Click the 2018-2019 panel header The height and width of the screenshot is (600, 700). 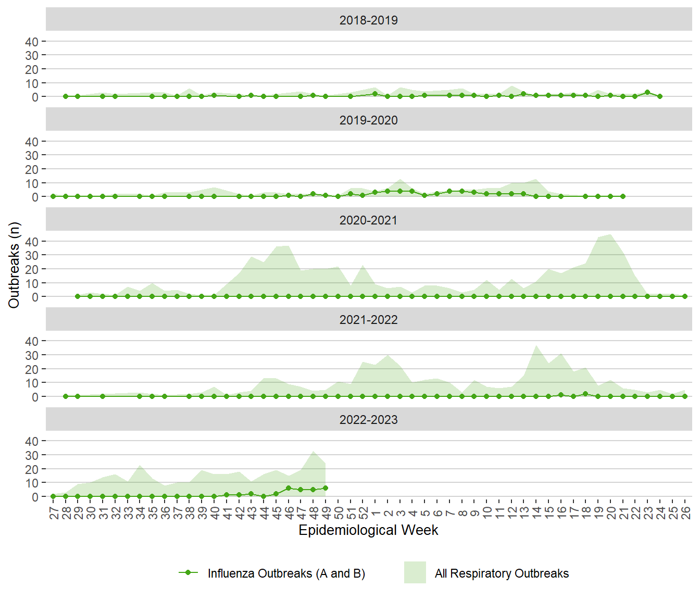pyautogui.click(x=368, y=20)
